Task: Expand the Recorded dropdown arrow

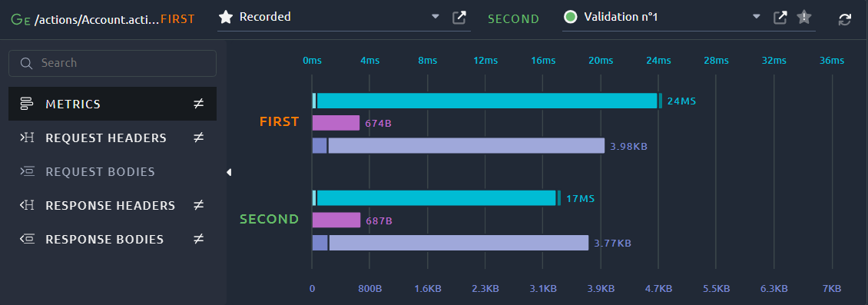Action: pos(435,17)
